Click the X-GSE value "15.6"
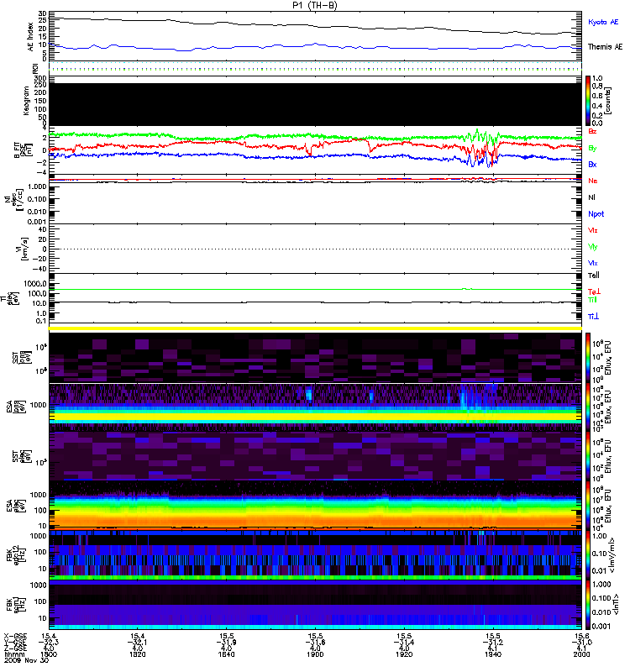The width and height of the screenshot is (630, 672). [581, 637]
